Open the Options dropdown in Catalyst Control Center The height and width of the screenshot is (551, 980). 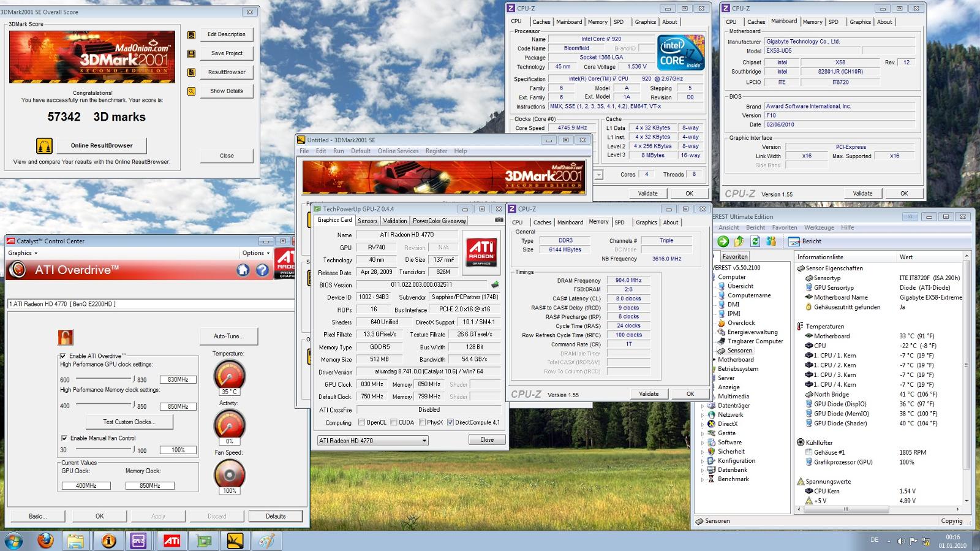coord(256,253)
